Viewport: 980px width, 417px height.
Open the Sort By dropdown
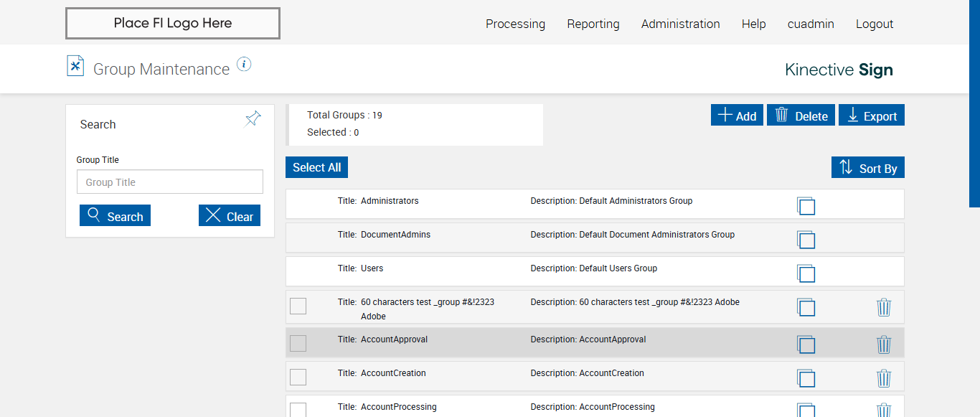(867, 168)
